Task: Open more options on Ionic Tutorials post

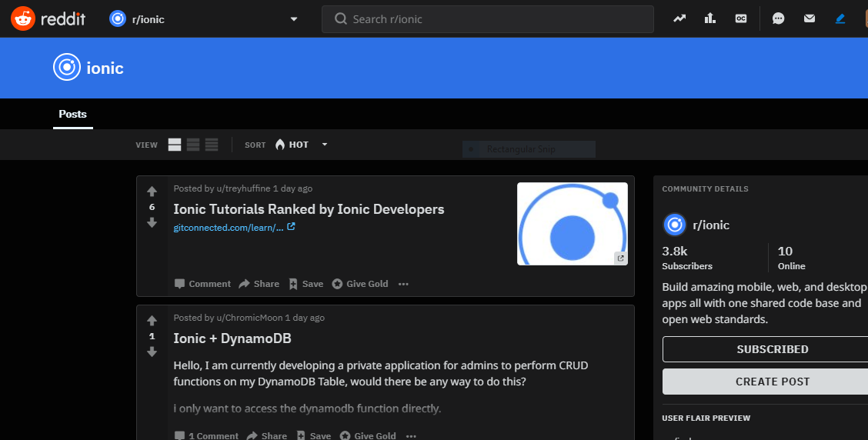Action: click(x=403, y=284)
